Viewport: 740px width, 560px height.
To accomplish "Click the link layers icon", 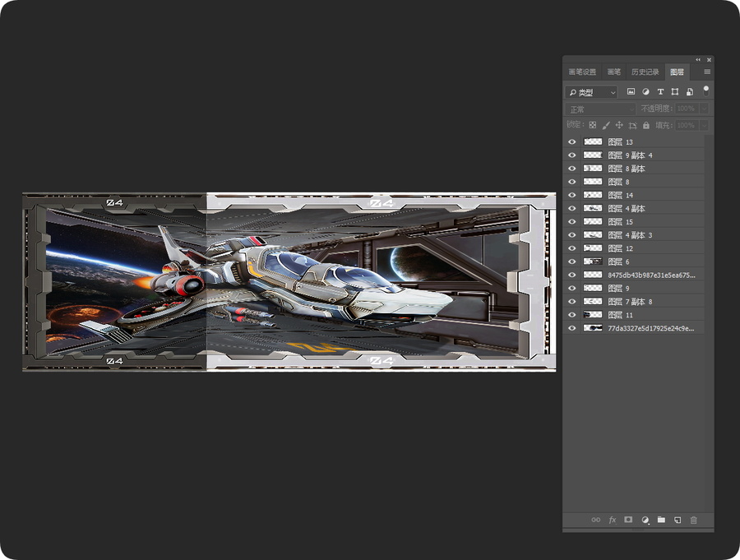I will (595, 520).
